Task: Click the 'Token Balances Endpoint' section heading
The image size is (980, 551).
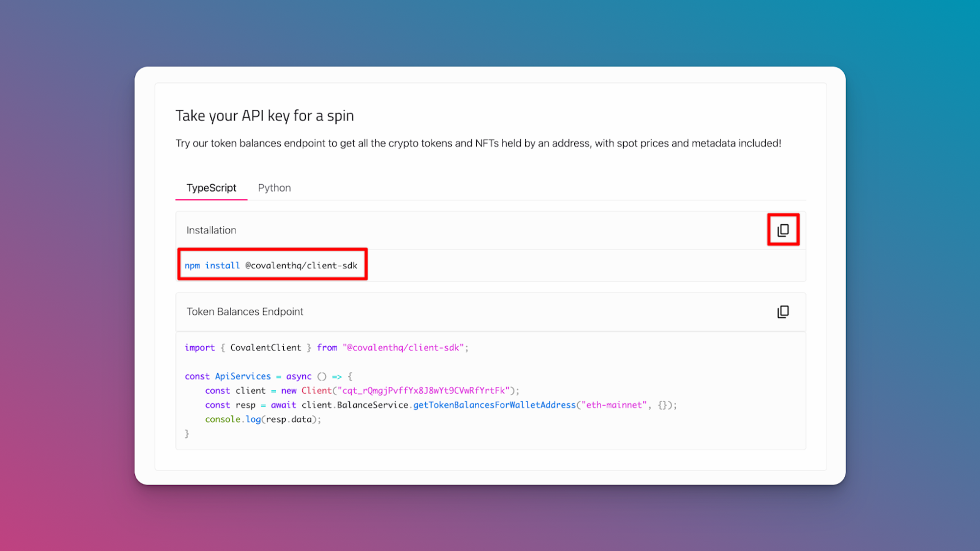Action: (x=245, y=311)
